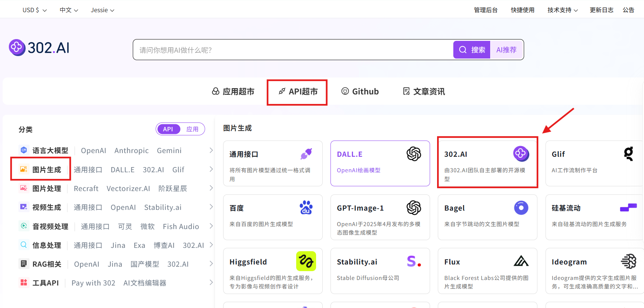The height and width of the screenshot is (308, 644).
Task: Click Anthropic in 语言大模型 row
Action: [x=132, y=150]
